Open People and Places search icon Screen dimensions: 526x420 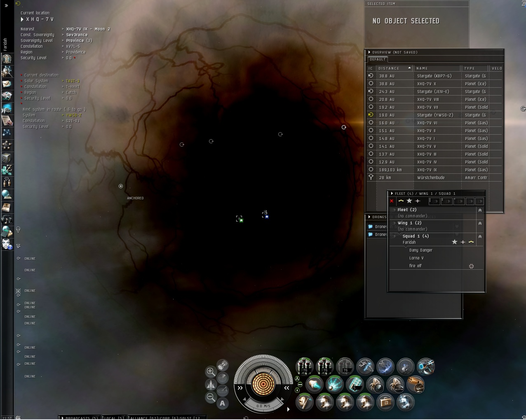click(x=7, y=71)
